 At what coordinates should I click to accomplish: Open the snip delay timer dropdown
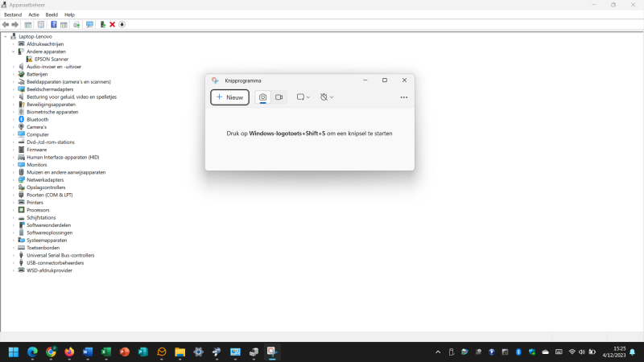coord(326,97)
